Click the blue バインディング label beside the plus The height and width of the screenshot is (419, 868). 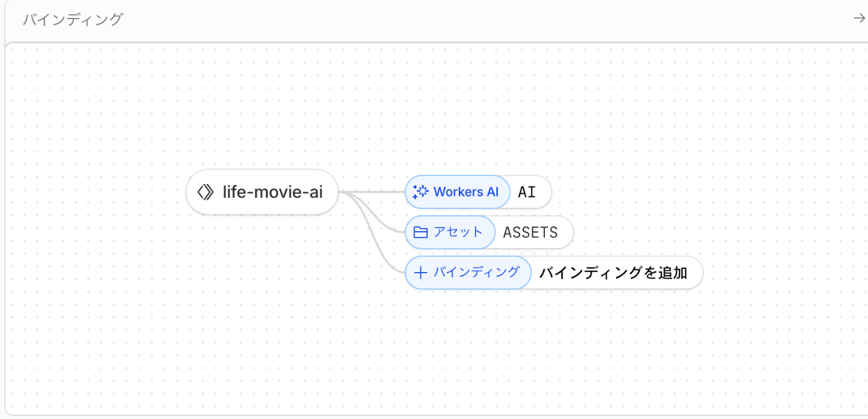tap(476, 272)
